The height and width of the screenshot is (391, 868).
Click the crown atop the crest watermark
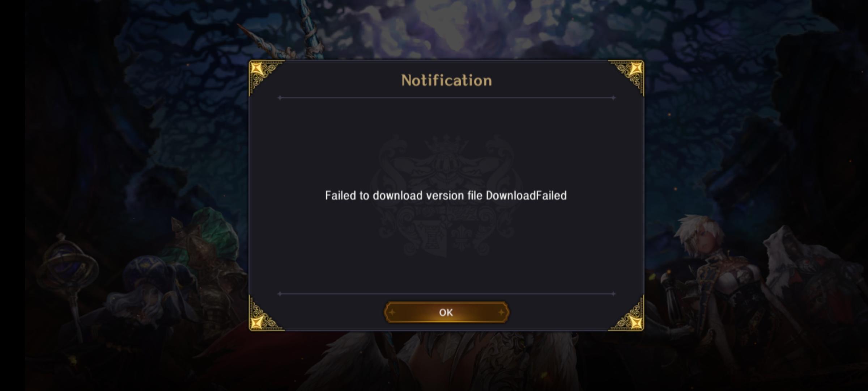coord(446,144)
